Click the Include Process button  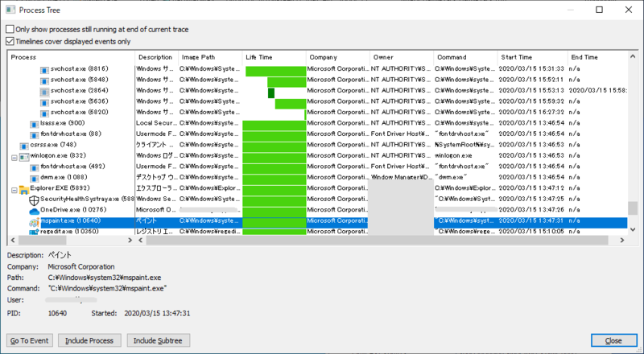[x=89, y=340]
